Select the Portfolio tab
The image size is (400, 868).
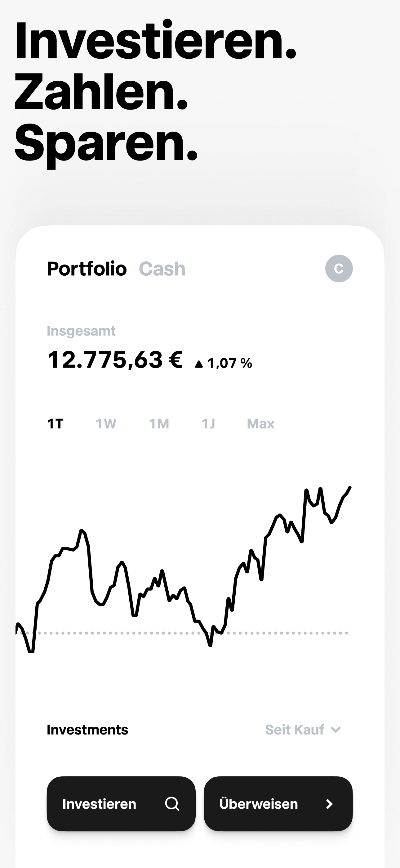pos(87,269)
